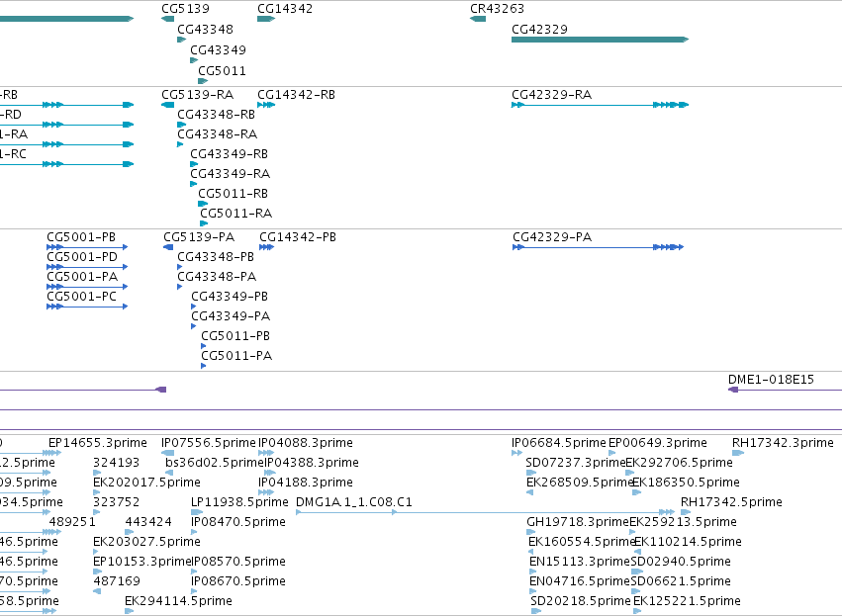Select protein CG5001-PD
Screen dimensions: 842x616
pyautogui.click(x=81, y=257)
